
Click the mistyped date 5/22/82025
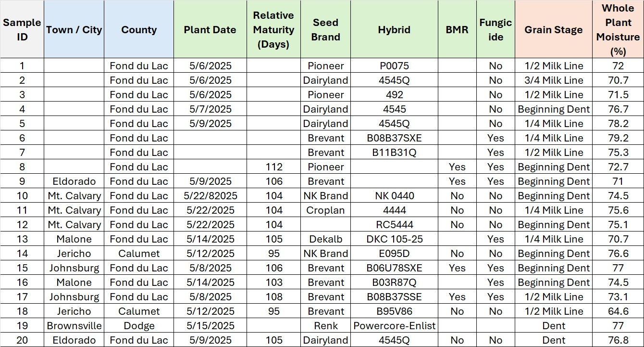210,196
